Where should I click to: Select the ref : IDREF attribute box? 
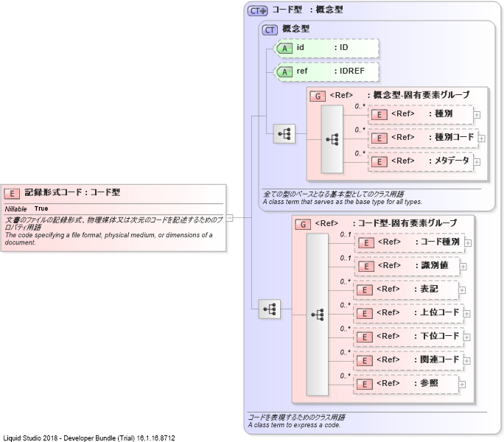tap(326, 72)
